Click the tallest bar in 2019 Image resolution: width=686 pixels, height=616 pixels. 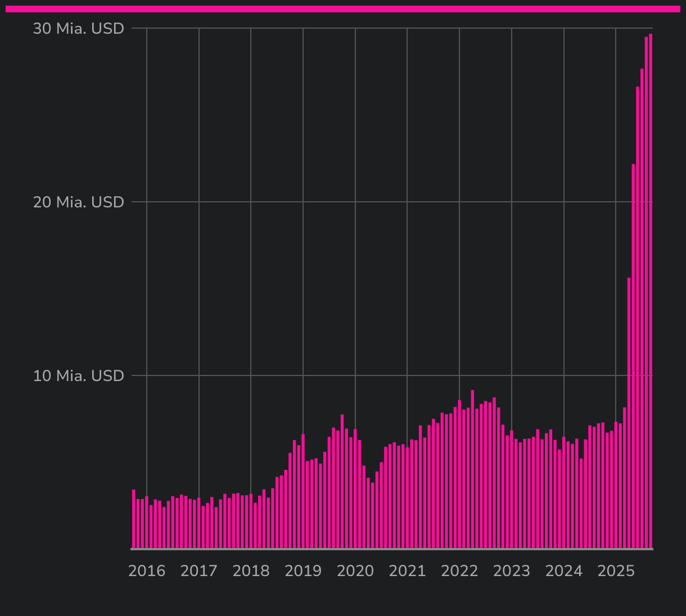click(342, 481)
